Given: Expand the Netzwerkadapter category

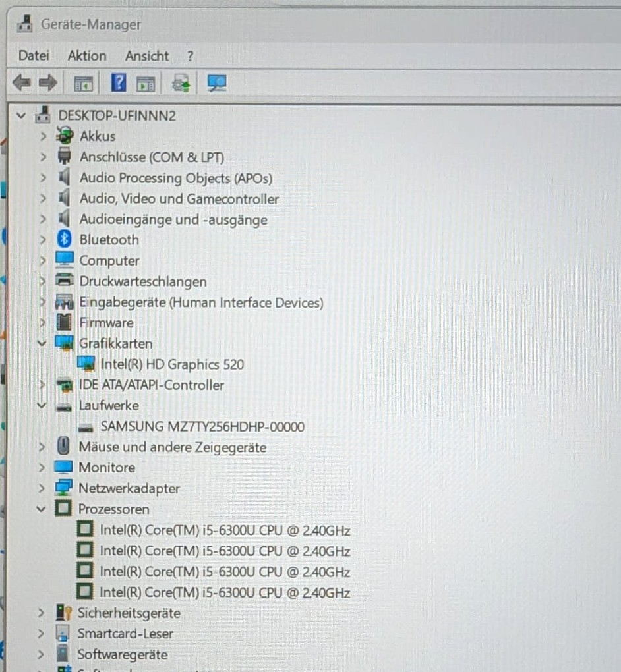Looking at the screenshot, I should (x=42, y=488).
